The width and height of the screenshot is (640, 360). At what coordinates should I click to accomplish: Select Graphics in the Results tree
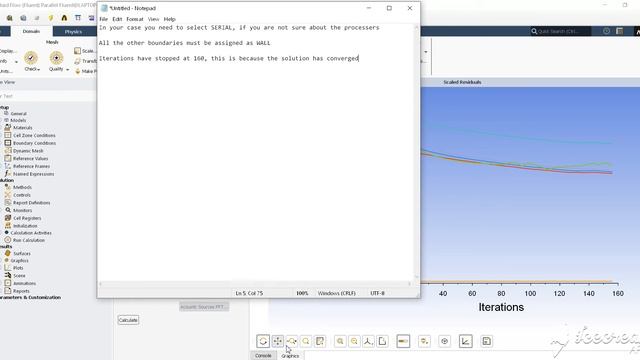click(19, 260)
